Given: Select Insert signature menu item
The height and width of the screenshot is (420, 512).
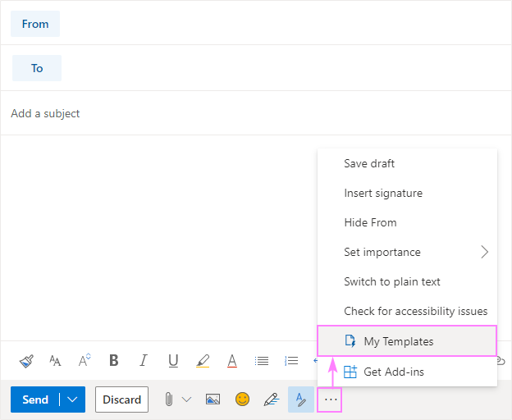Looking at the screenshot, I should click(383, 193).
